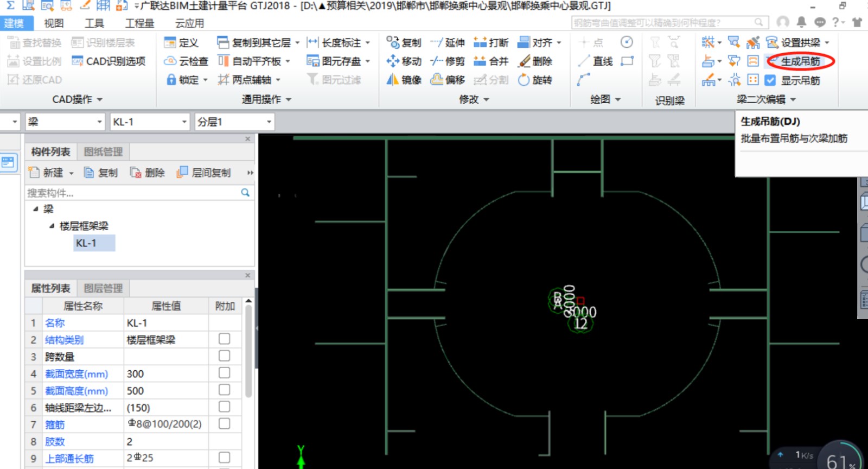The width and height of the screenshot is (868, 469).
Task: Switch to the 工具 ribbon tab
Action: 94,23
